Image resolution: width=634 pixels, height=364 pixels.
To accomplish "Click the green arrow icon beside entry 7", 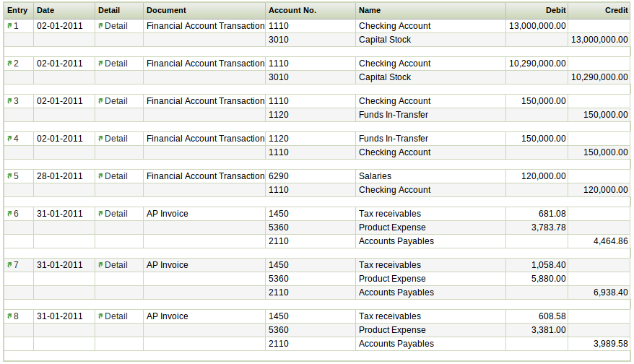I will point(10,265).
